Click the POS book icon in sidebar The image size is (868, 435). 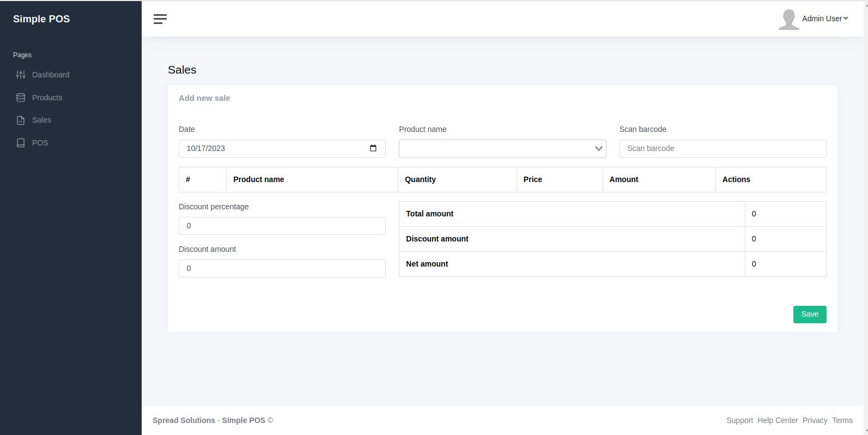[21, 143]
